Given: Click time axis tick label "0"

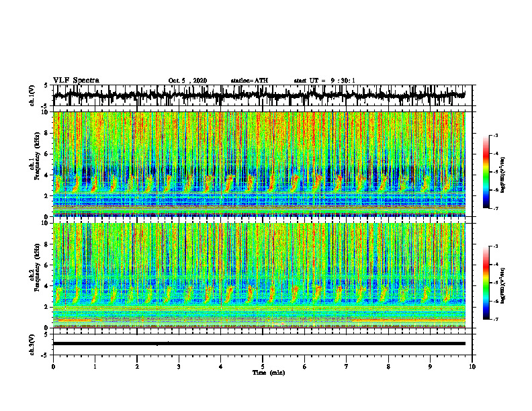Looking at the screenshot, I should click(x=53, y=367).
